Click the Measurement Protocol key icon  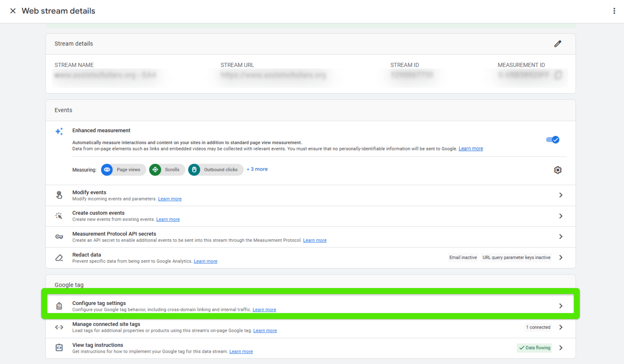point(59,237)
